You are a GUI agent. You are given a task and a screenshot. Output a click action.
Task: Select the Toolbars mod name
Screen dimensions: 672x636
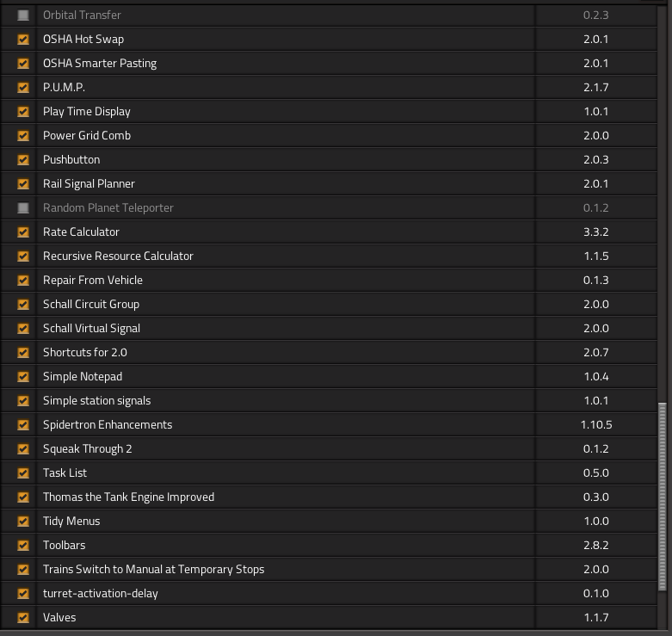[x=65, y=545]
